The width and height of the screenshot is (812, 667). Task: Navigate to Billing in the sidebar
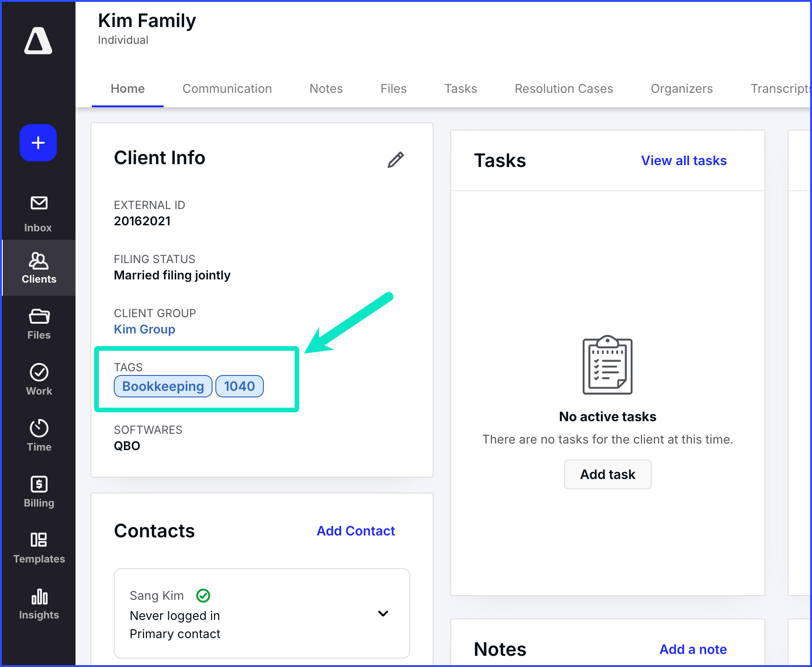tap(39, 492)
